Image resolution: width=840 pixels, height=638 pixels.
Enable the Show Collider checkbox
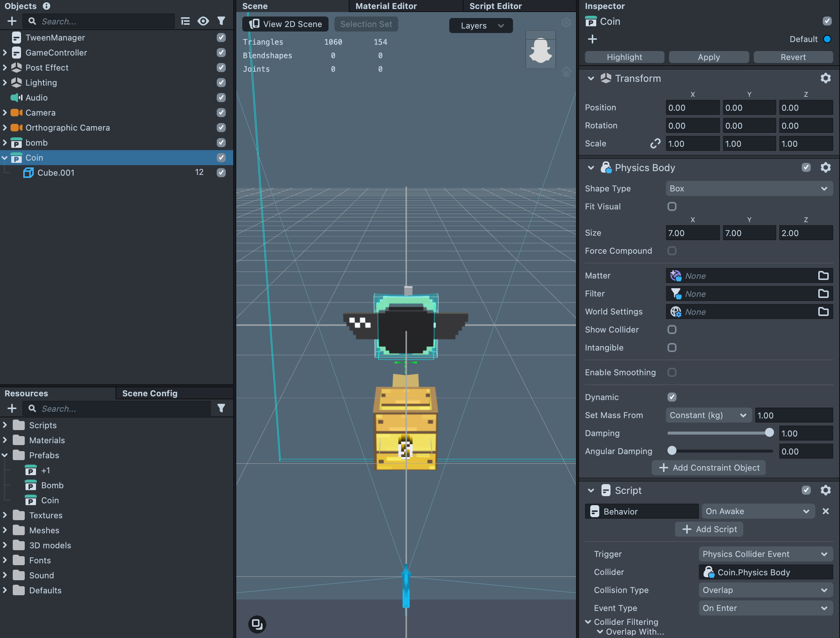pos(671,330)
